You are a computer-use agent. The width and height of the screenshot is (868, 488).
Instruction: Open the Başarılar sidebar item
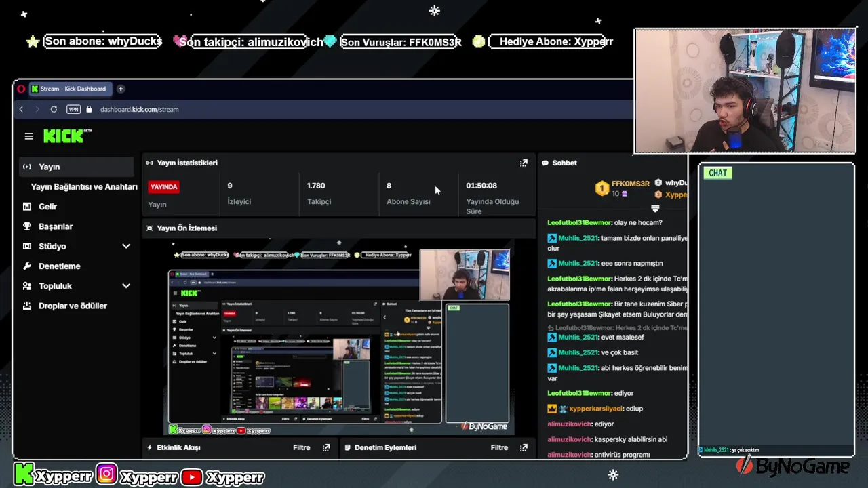coord(56,226)
